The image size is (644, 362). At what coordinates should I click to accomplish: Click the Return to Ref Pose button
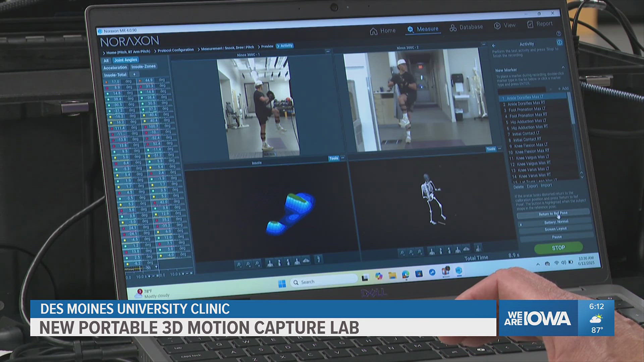[553, 214]
